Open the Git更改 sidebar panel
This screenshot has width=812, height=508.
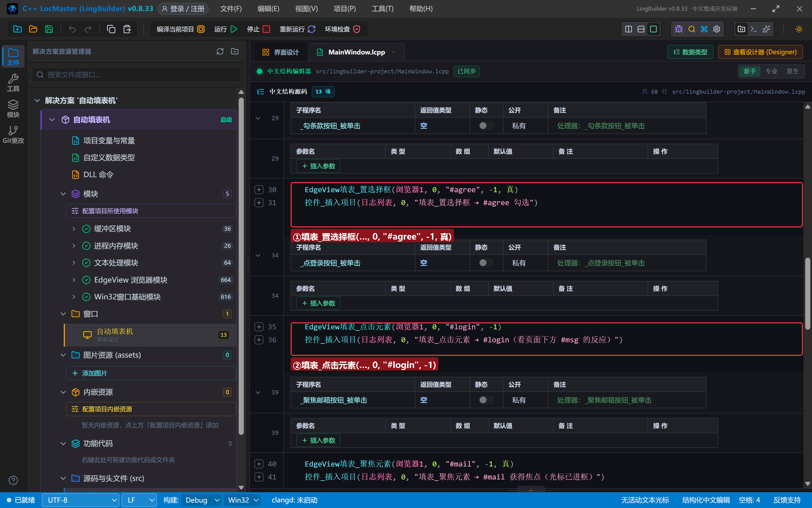(x=13, y=135)
